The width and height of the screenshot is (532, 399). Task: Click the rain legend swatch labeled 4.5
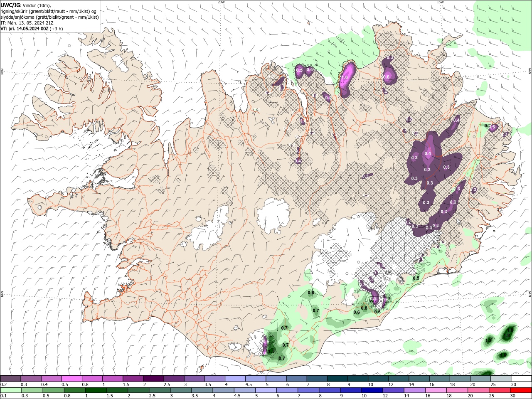click(x=244, y=390)
